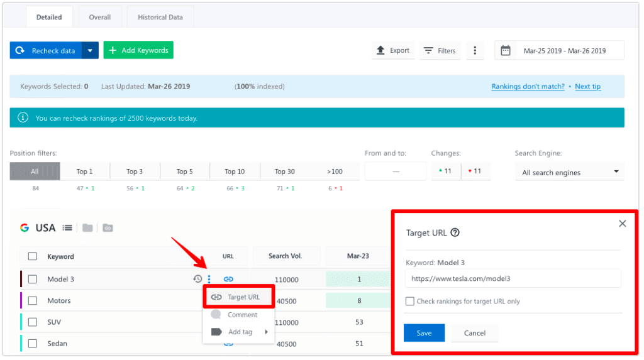Expand the Recheck data dropdown arrow
Viewport: 644px width, 360px height.
point(90,50)
